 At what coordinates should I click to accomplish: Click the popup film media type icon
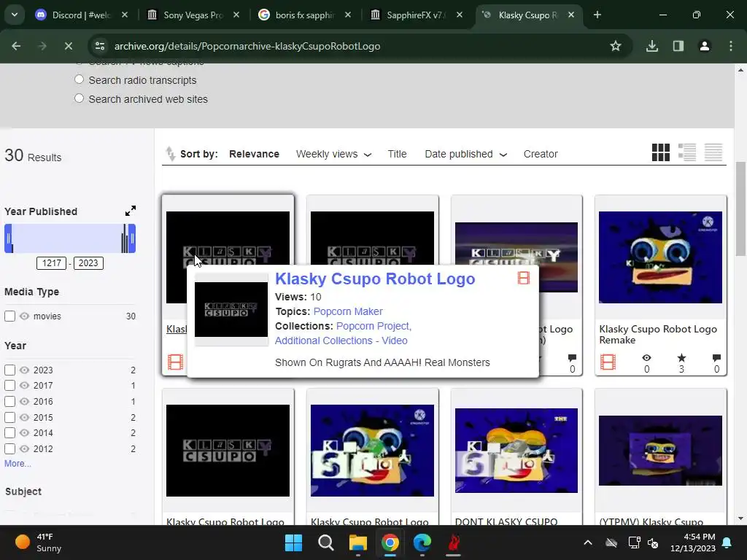[x=524, y=278]
